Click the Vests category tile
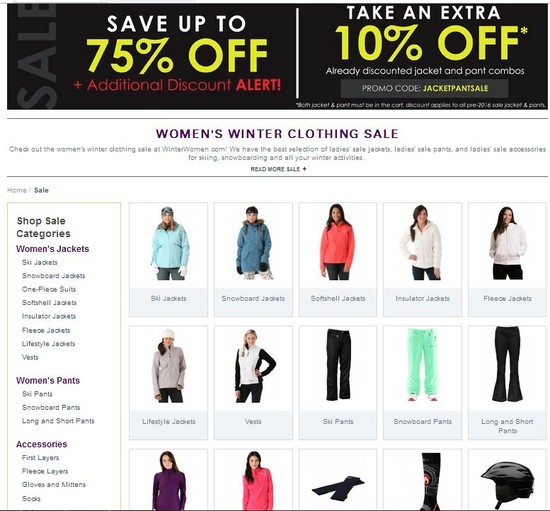 pos(253,382)
